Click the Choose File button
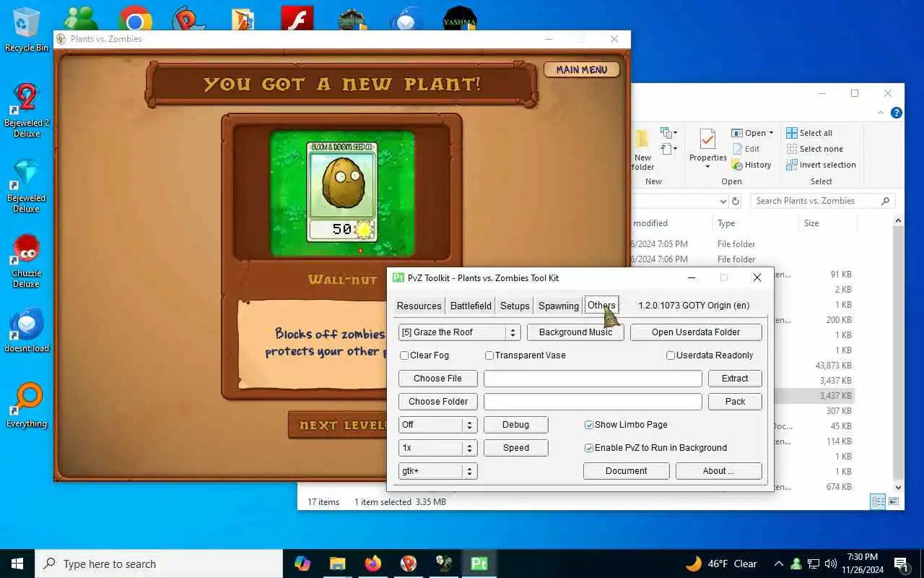Screen dimensions: 924x578 click(x=437, y=379)
